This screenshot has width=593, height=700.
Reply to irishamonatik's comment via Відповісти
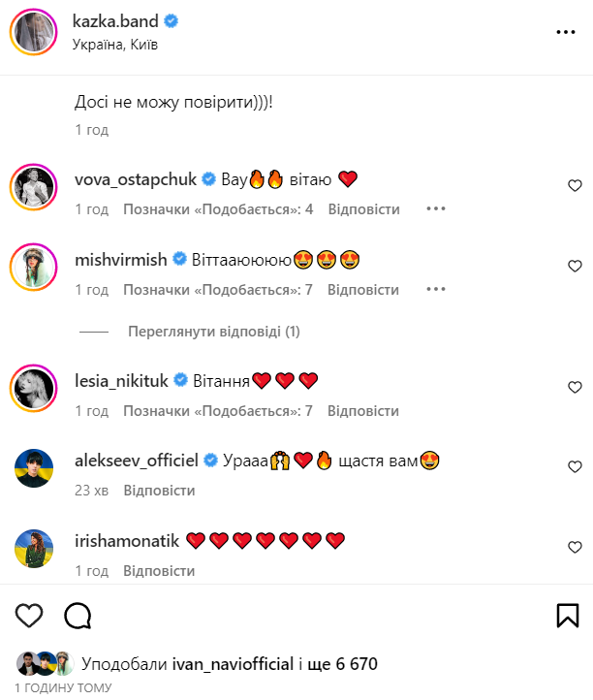pyautogui.click(x=159, y=571)
